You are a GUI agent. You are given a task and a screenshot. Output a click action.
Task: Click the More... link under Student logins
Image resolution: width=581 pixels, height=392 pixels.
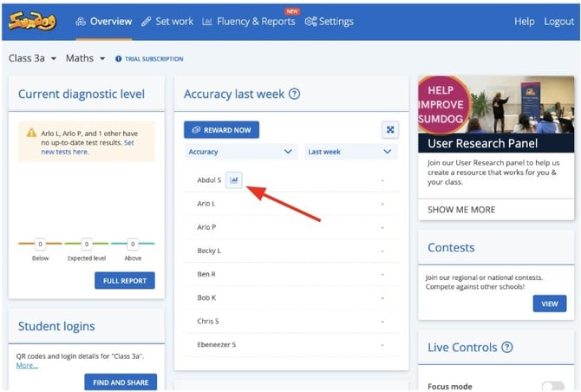click(x=27, y=365)
